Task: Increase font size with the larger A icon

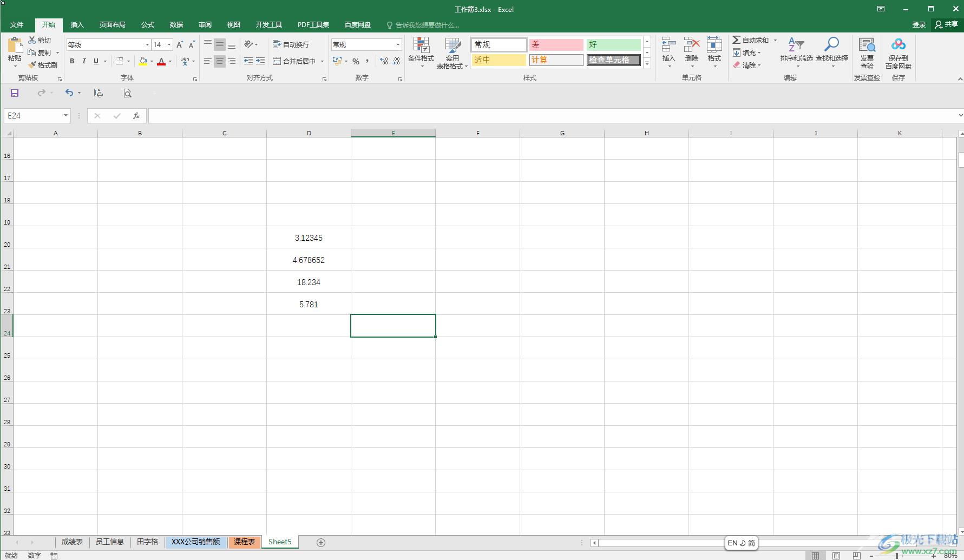Action: [x=180, y=45]
